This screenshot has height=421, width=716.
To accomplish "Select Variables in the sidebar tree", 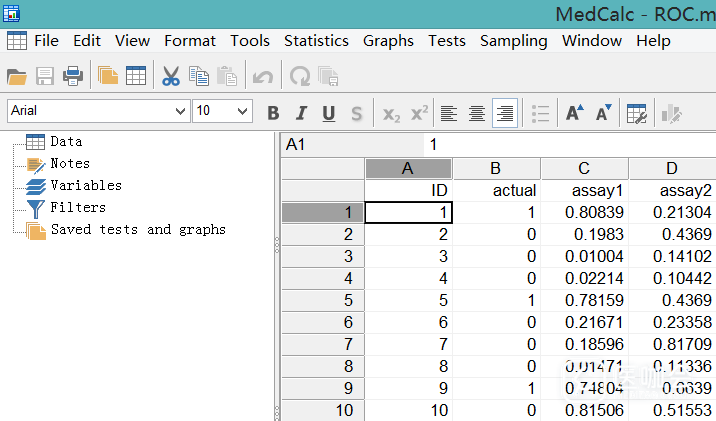I will (x=85, y=185).
